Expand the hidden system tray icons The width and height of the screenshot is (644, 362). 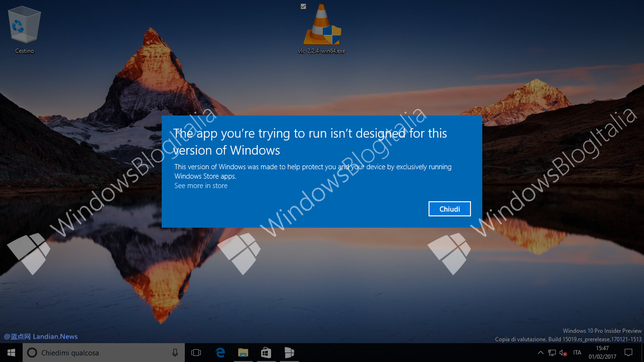point(541,353)
